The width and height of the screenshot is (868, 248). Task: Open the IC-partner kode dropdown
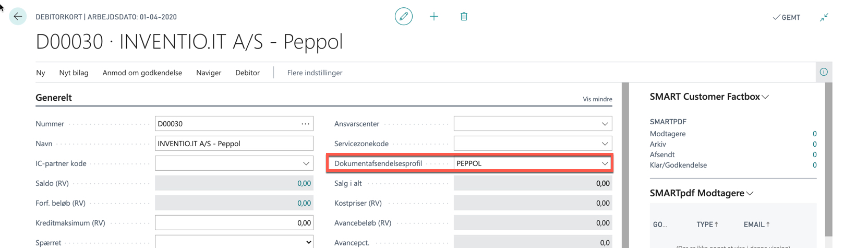pos(306,163)
